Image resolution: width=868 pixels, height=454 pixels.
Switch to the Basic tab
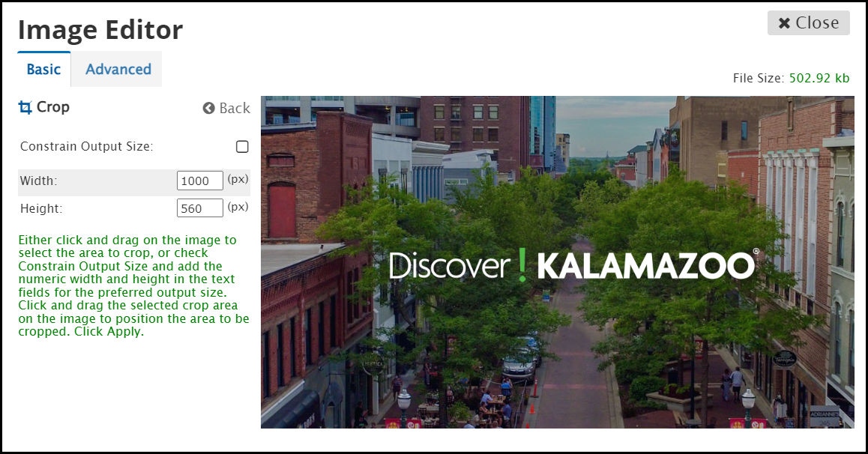point(43,69)
